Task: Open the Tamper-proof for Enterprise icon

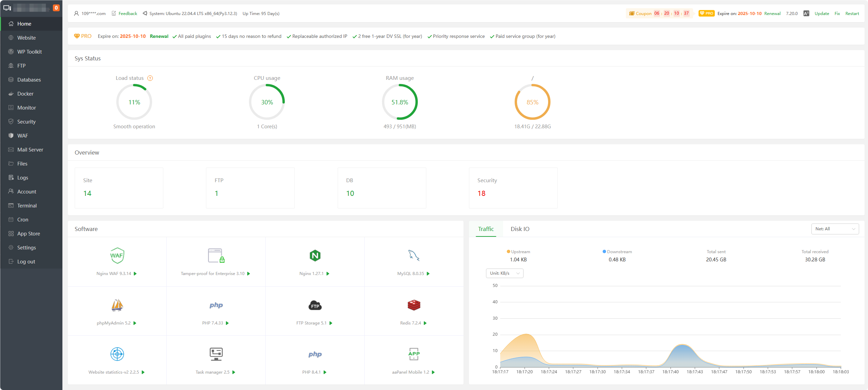Action: pos(216,256)
